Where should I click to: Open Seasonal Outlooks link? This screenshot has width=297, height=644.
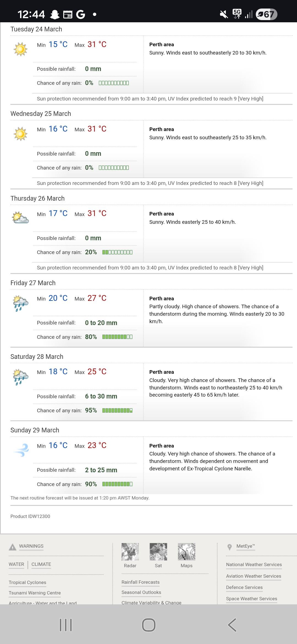[x=141, y=592]
